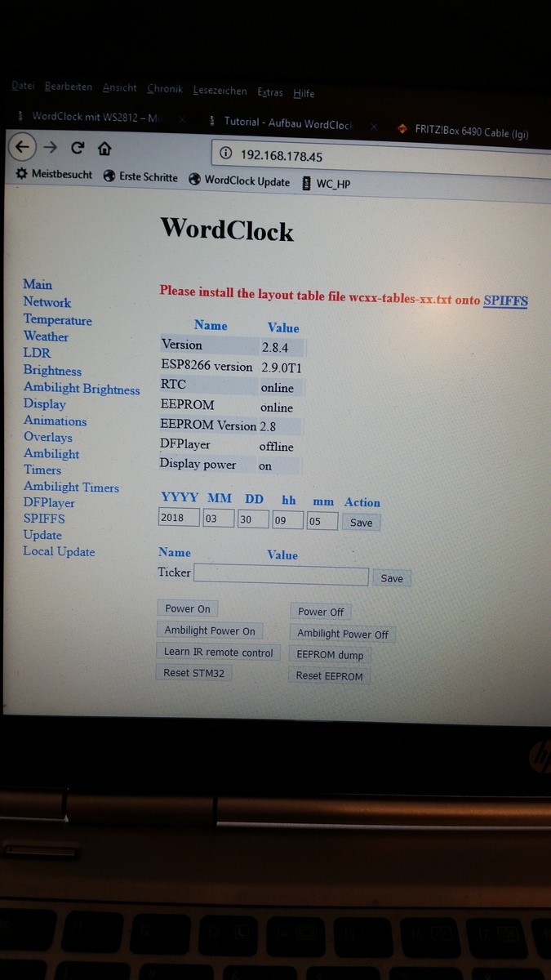Click the ESP8266 version value 2.9.0T1

pyautogui.click(x=282, y=368)
